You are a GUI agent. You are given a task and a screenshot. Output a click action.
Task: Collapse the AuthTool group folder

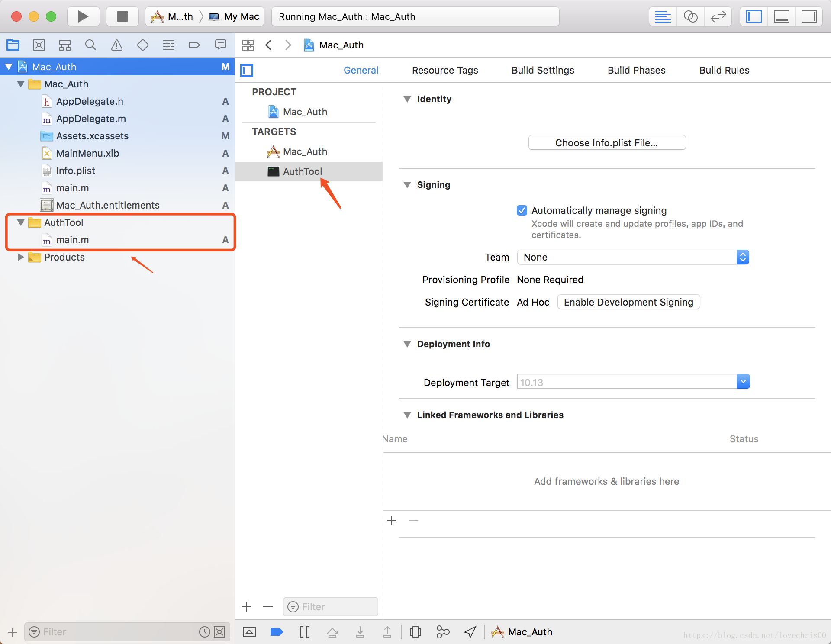[x=20, y=222]
